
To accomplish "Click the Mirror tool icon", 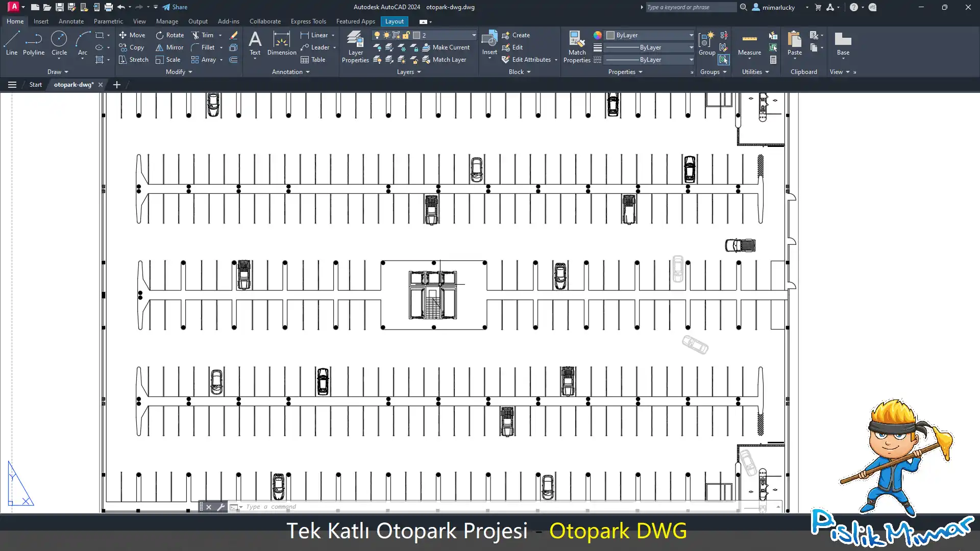I will tap(160, 47).
